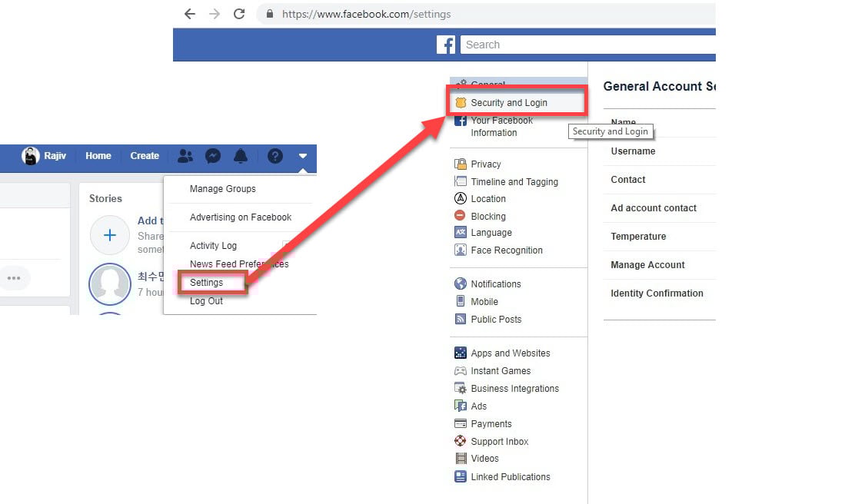Open Business Integrations text link
Screen dimensions: 855x504
pos(514,389)
